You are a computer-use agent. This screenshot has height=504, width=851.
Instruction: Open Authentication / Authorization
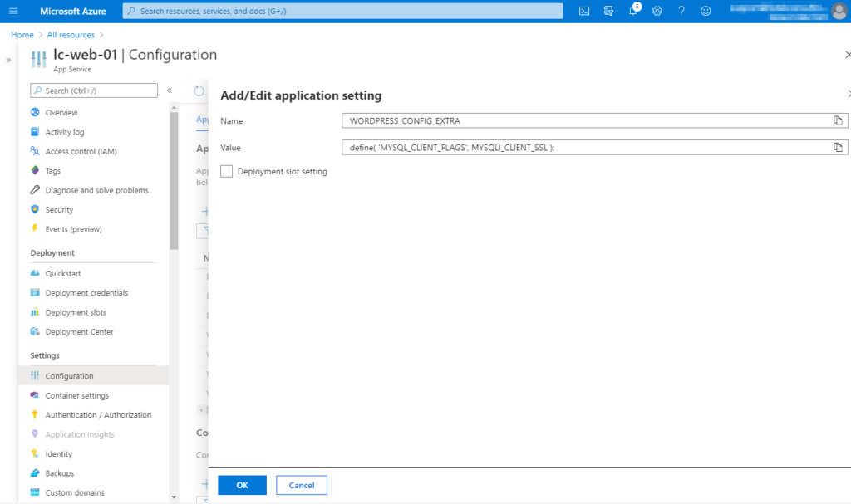pos(98,415)
